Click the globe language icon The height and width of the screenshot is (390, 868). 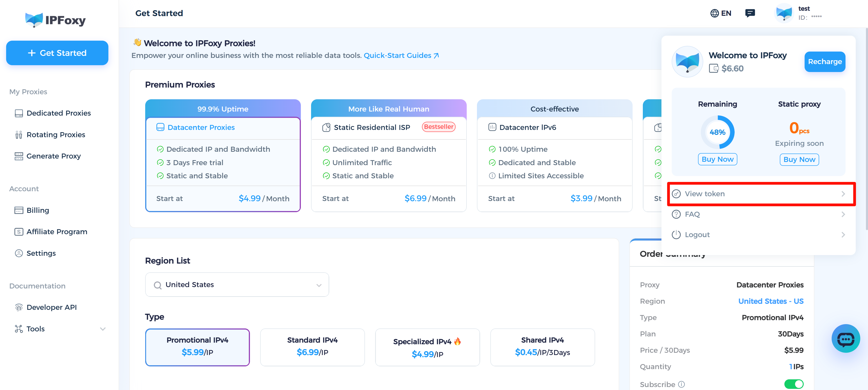(x=714, y=13)
